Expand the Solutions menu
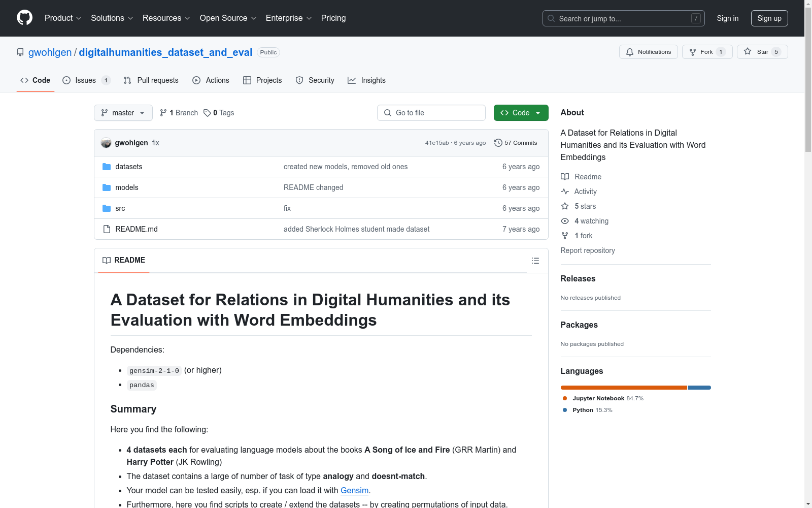812x508 pixels. point(112,18)
